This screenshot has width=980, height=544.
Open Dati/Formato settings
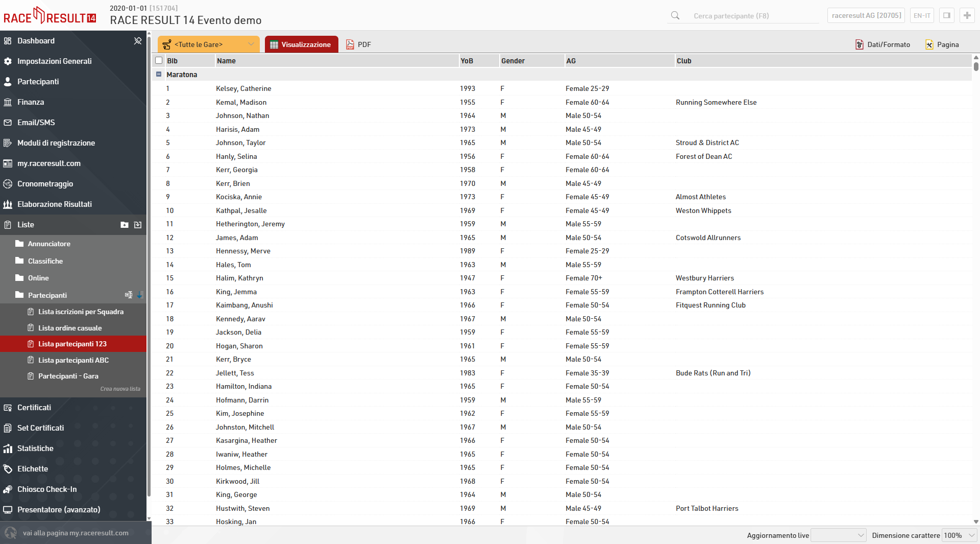coord(883,44)
